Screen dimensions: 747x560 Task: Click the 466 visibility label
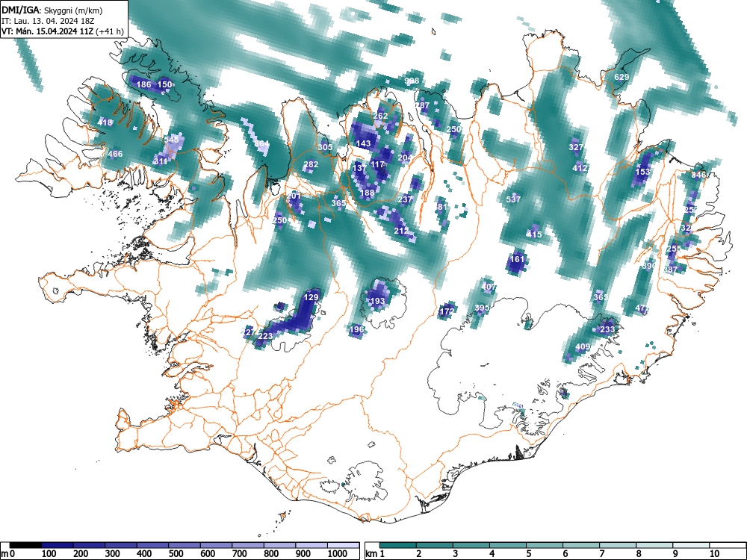(x=115, y=154)
